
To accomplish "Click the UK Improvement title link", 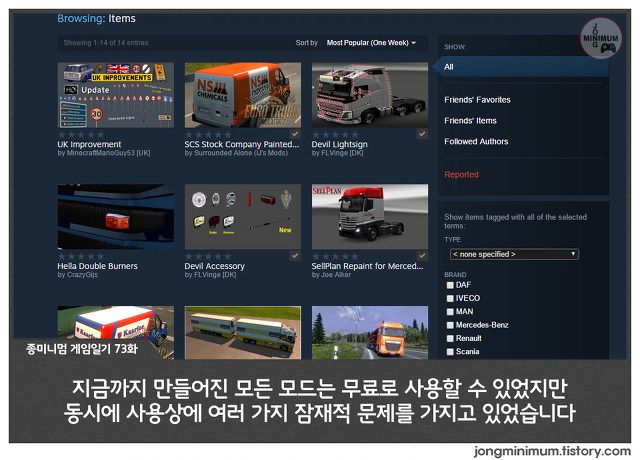I will [x=89, y=144].
